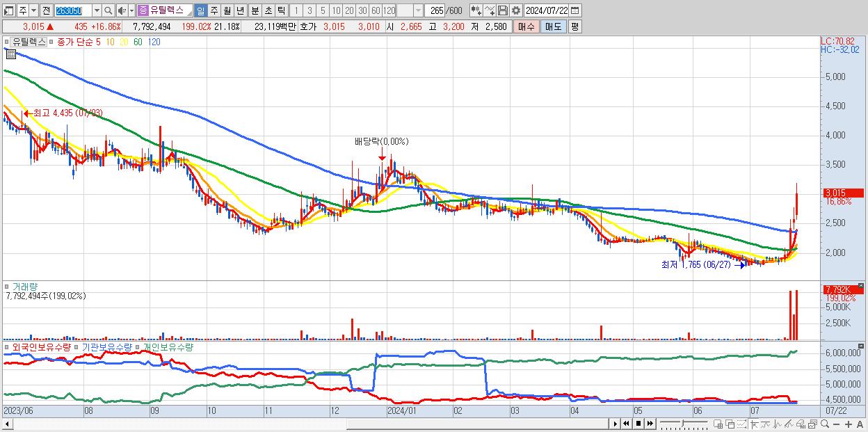This screenshot has height=432, width=868.
Task: Click the candle chart type icon
Action: [x=476, y=10]
